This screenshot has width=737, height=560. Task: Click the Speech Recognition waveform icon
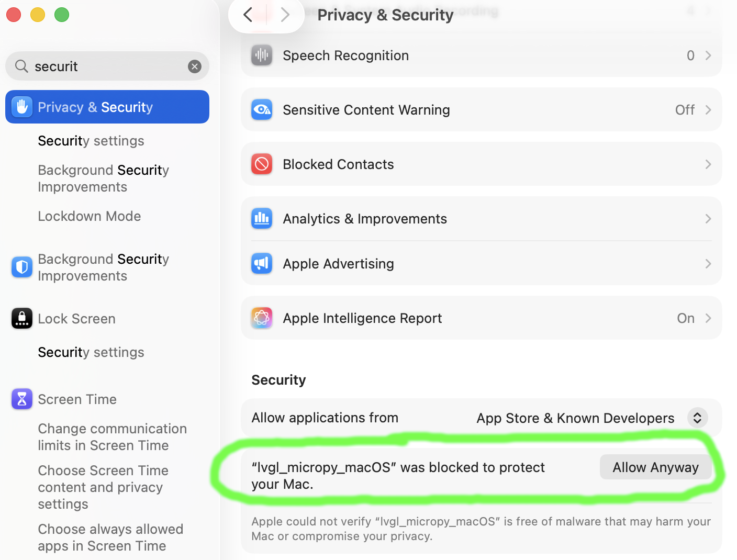262,55
